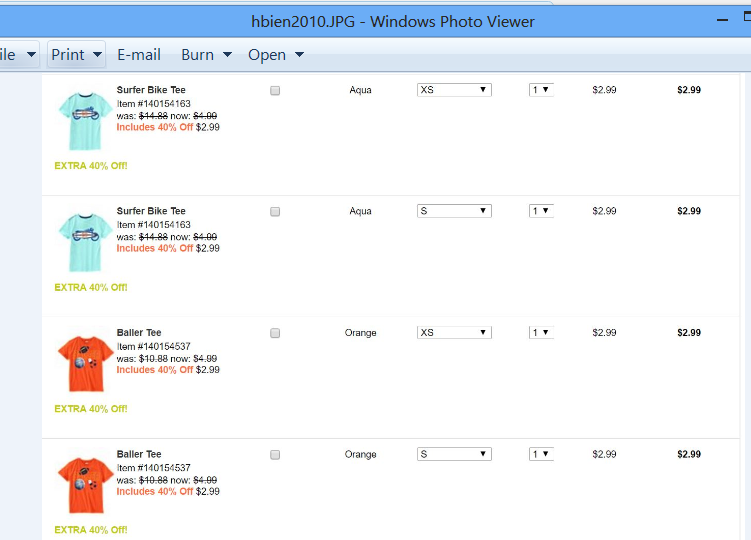Tick the checkbox for Aqua XS Surfer Bike Tee
This screenshot has height=540, width=751.
point(275,90)
